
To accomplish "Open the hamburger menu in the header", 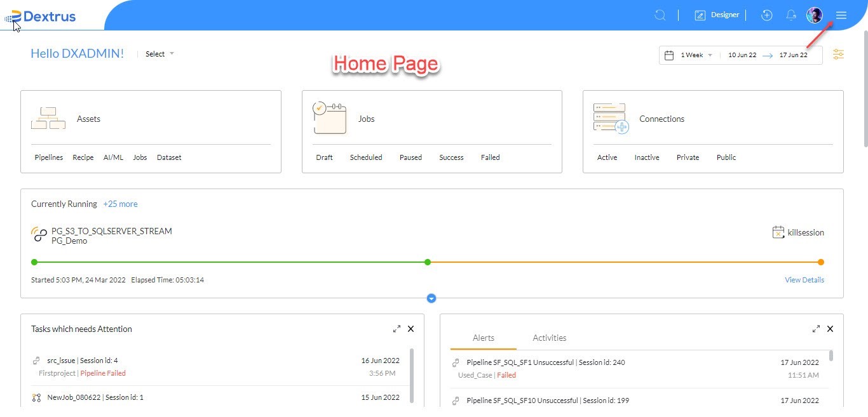I will click(x=841, y=15).
